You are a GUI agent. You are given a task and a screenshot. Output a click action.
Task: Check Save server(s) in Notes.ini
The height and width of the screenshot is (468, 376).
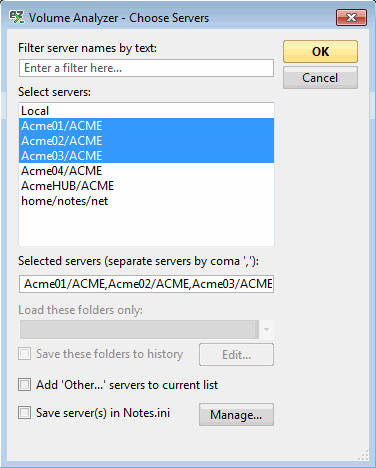(24, 413)
